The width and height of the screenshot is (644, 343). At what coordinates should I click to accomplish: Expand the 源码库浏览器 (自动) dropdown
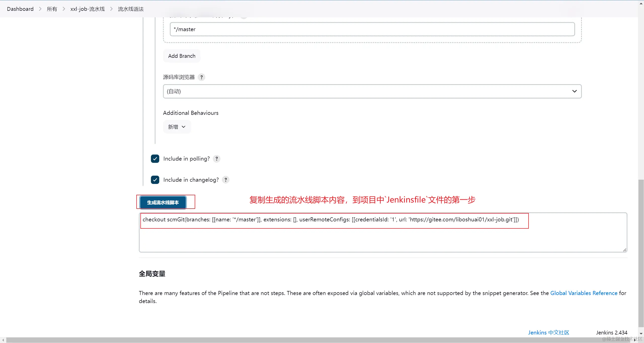[372, 91]
